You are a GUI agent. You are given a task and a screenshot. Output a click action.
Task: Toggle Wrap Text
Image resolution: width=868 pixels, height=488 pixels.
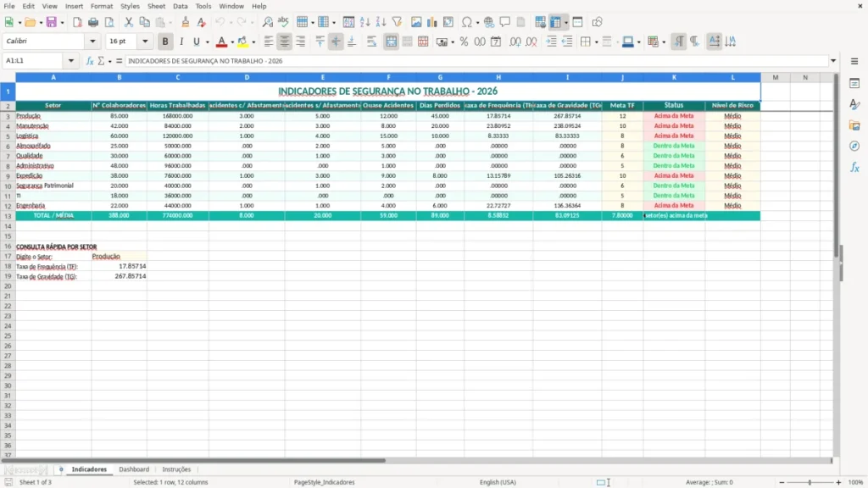pyautogui.click(x=371, y=42)
